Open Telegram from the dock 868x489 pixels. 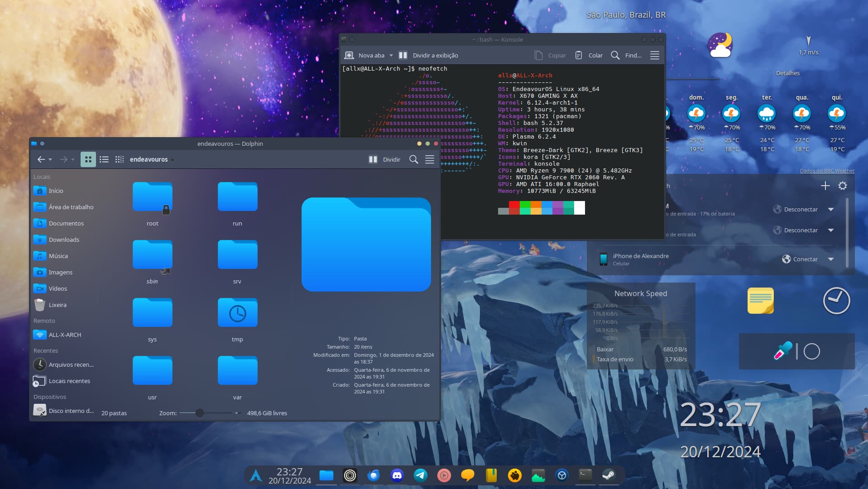420,475
